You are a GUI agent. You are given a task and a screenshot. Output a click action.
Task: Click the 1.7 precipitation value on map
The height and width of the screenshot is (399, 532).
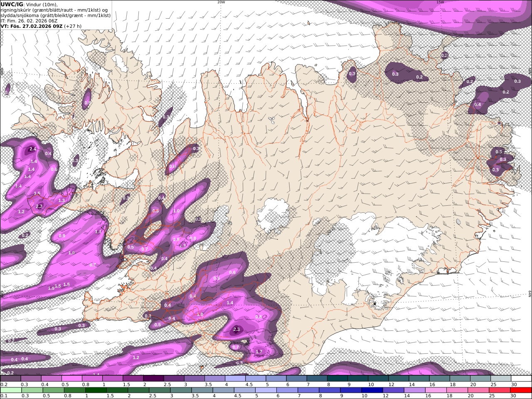pyautogui.click(x=259, y=352)
